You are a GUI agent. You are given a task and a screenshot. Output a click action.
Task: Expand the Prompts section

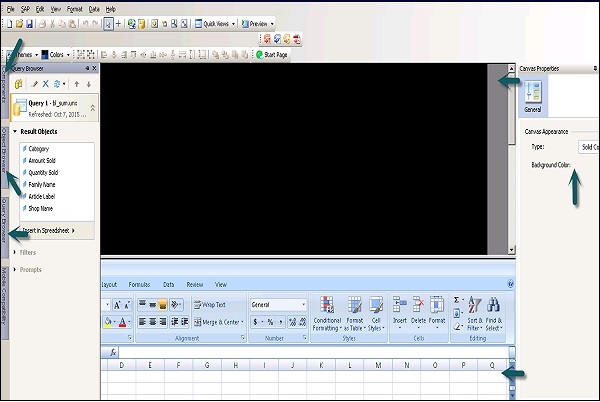tap(15, 270)
